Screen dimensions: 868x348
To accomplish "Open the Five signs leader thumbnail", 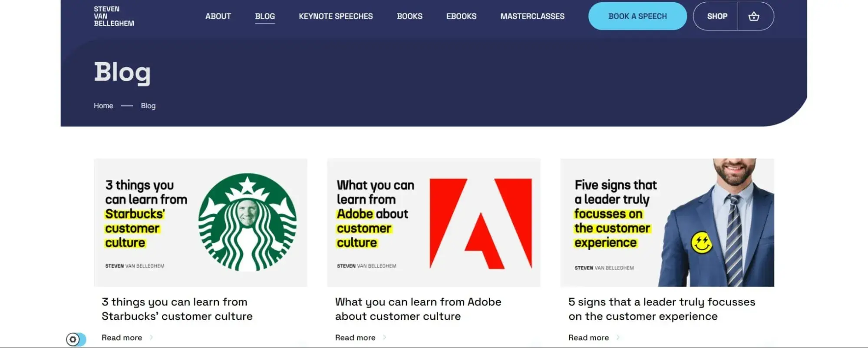I will [667, 222].
